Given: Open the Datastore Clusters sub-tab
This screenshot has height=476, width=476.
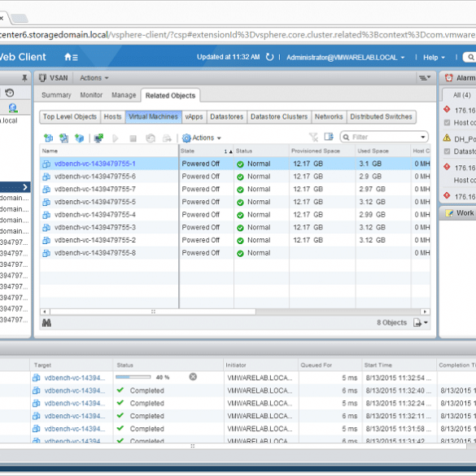Looking at the screenshot, I should [279, 116].
